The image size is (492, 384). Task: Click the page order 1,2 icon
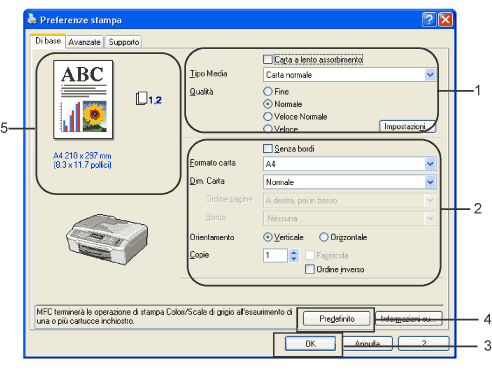[149, 99]
